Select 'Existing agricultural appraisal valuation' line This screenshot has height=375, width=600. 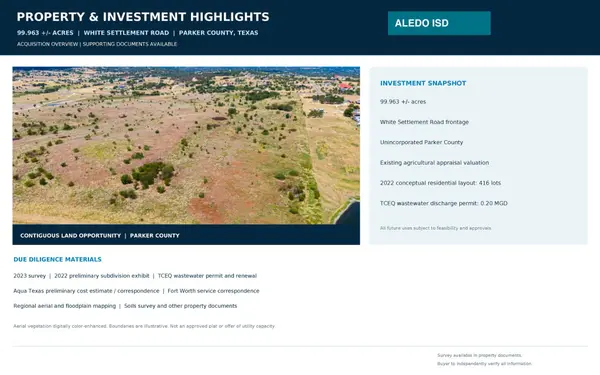[x=434, y=163]
